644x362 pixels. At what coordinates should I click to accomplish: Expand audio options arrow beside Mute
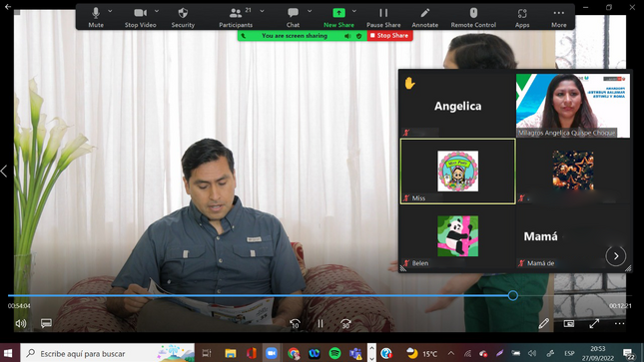pos(110,11)
